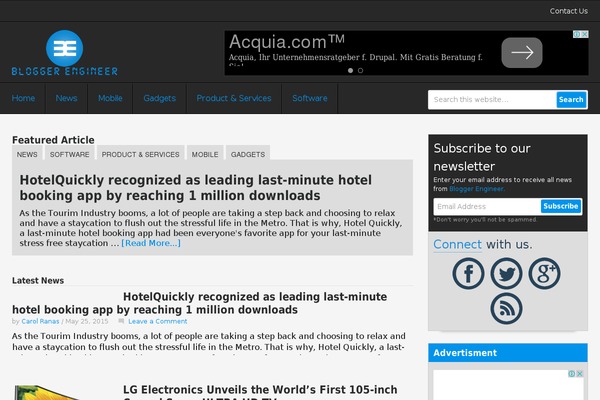Go to the Home menu item
This screenshot has width=600, height=400.
[23, 98]
